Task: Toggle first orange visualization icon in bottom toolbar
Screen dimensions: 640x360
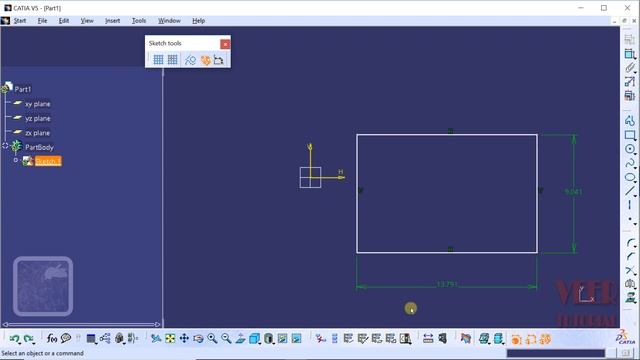Action: (516, 339)
